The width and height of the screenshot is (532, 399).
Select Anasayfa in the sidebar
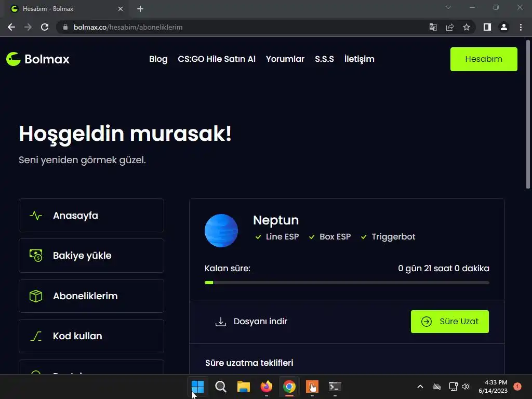[91, 216]
